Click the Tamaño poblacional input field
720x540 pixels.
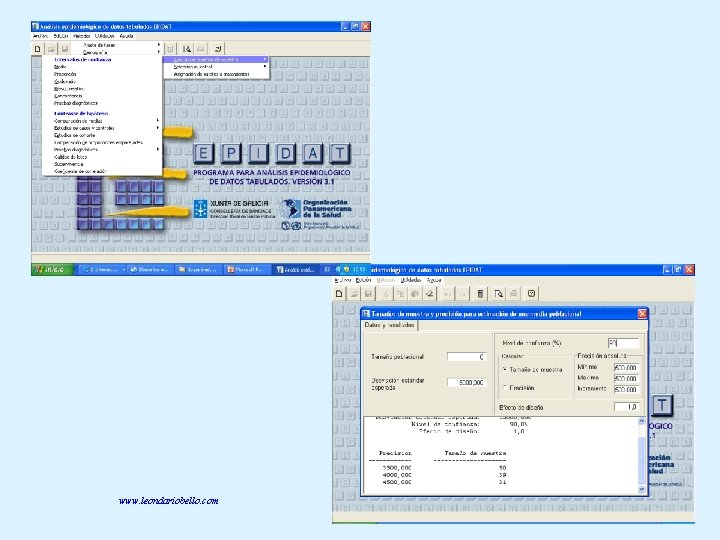click(467, 357)
